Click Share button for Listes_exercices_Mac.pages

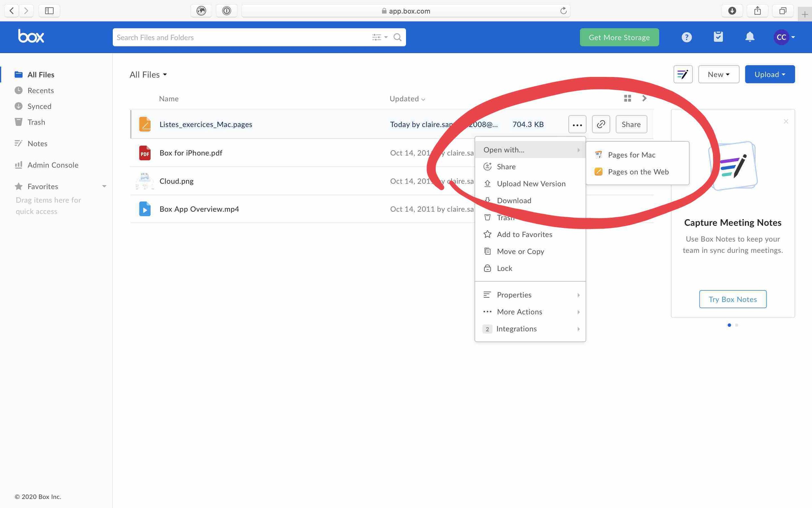(x=631, y=124)
